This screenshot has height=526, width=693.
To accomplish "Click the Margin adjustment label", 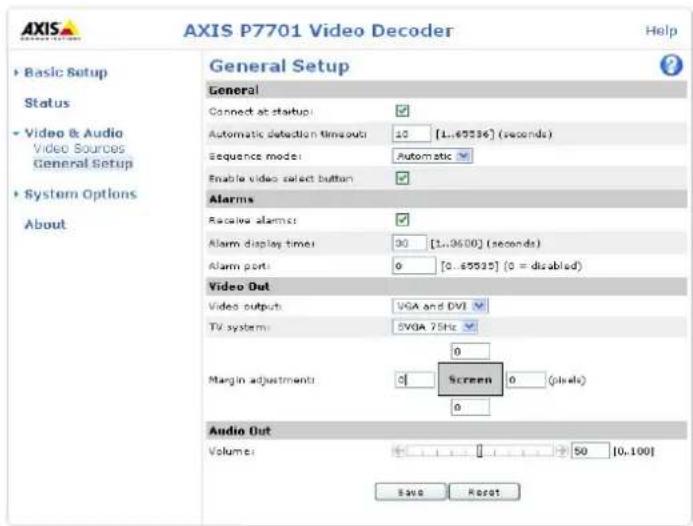I will pos(261,380).
